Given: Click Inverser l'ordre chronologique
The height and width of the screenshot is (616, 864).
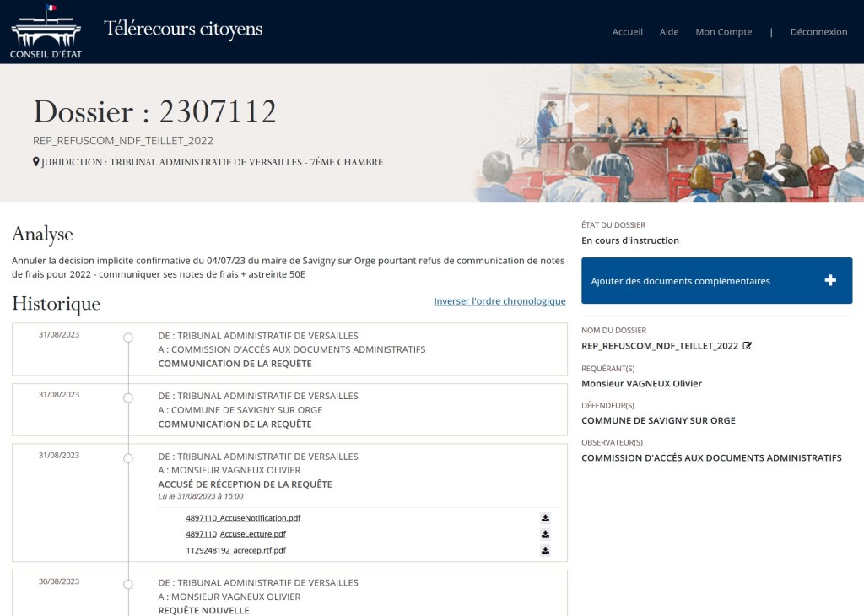Looking at the screenshot, I should [499, 300].
